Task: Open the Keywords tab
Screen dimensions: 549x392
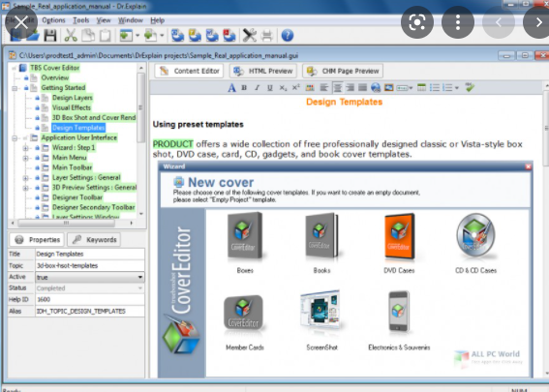Action: [x=94, y=240]
